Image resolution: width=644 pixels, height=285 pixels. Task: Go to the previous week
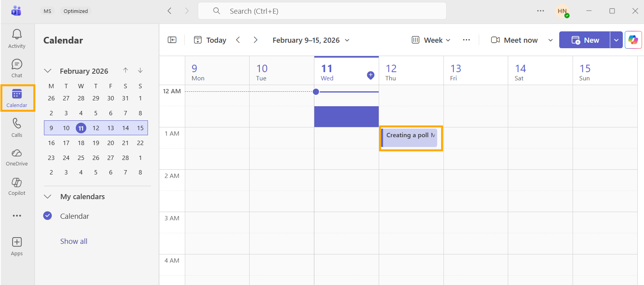pos(238,40)
